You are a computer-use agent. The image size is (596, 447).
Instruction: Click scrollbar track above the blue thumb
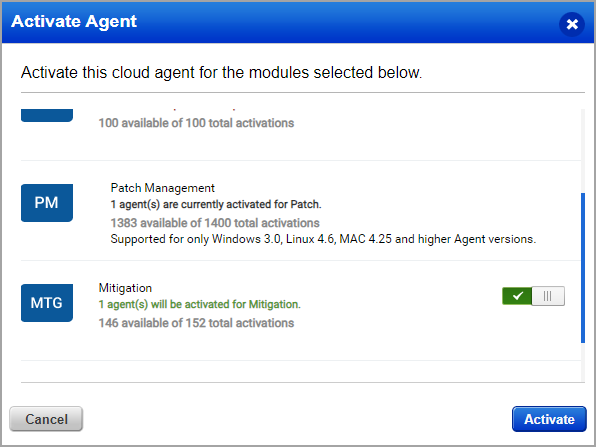click(x=583, y=151)
